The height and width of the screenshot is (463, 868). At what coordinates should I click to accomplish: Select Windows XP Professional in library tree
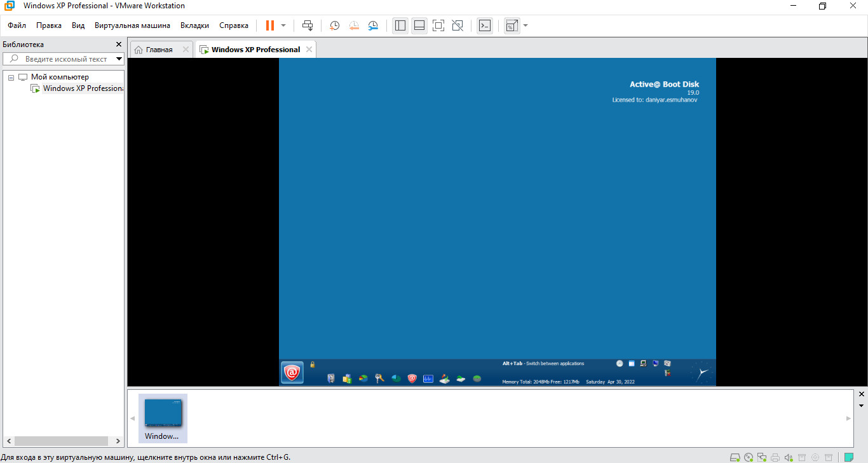[x=83, y=88]
